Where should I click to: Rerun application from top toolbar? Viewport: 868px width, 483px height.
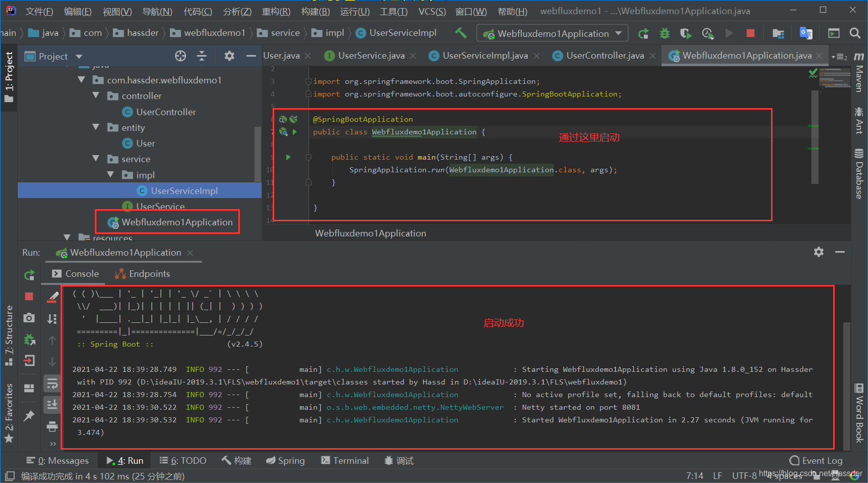pos(643,33)
